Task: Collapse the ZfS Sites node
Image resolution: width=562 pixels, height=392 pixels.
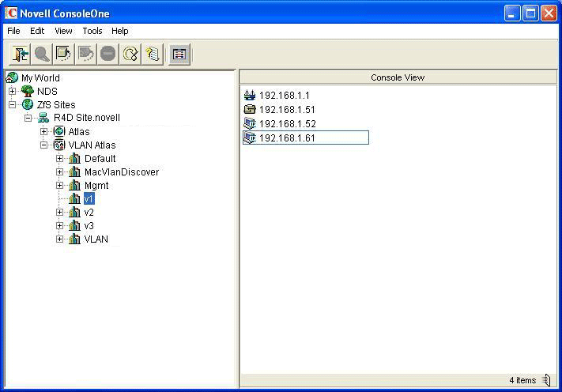Action: [12, 104]
